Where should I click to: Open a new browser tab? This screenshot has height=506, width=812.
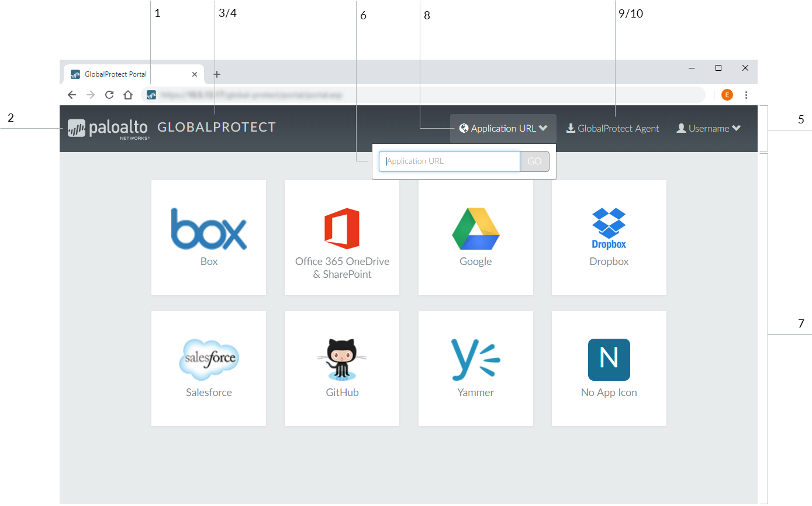pyautogui.click(x=217, y=74)
